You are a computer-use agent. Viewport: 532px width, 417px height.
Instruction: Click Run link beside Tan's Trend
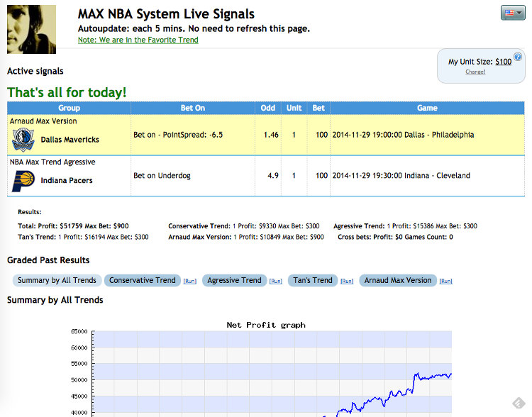(347, 282)
